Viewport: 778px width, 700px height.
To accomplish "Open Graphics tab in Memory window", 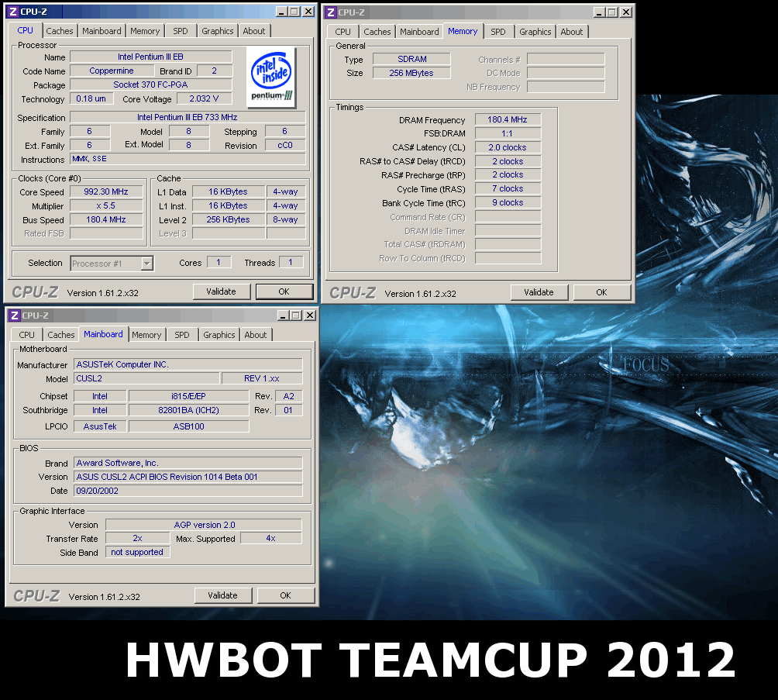I will pyautogui.click(x=535, y=32).
